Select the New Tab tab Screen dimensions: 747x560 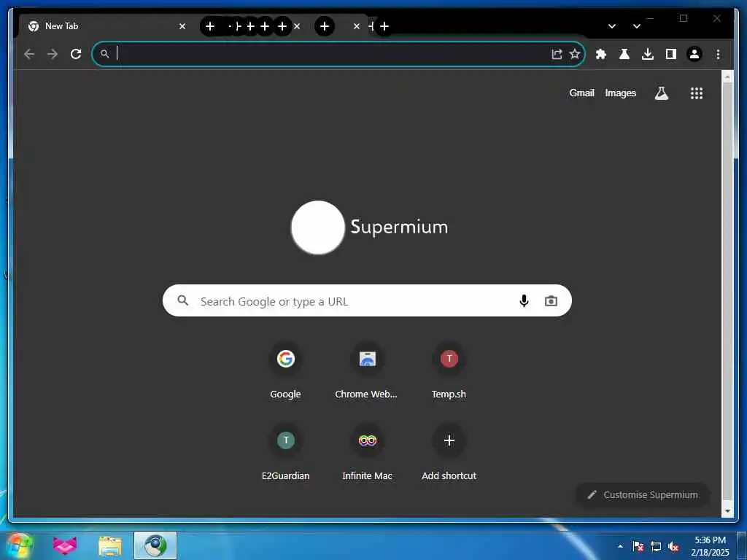coord(107,26)
